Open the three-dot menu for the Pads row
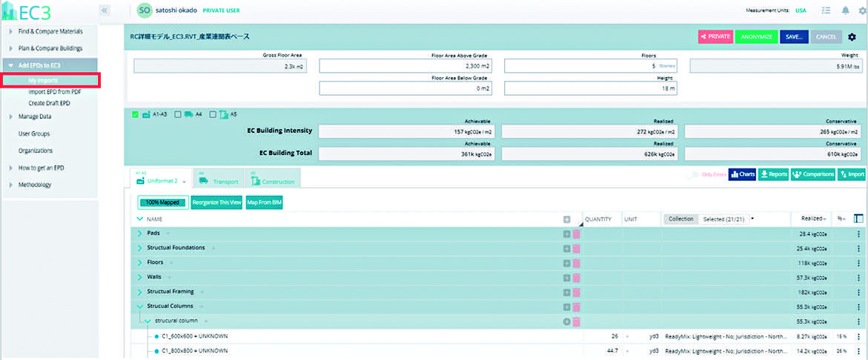868x360 pixels. (x=858, y=234)
